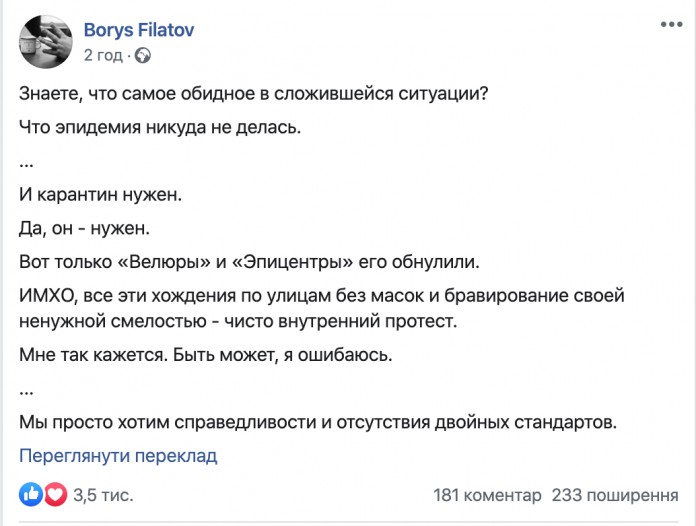Click the line "Знаете, что самое обидное"
This screenshot has height=526, width=696.
click(x=255, y=95)
